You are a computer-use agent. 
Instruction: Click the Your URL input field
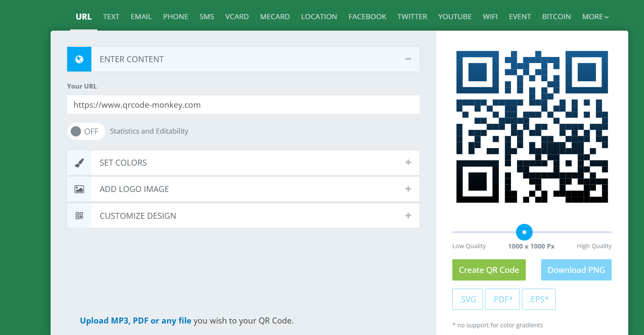[x=243, y=105]
